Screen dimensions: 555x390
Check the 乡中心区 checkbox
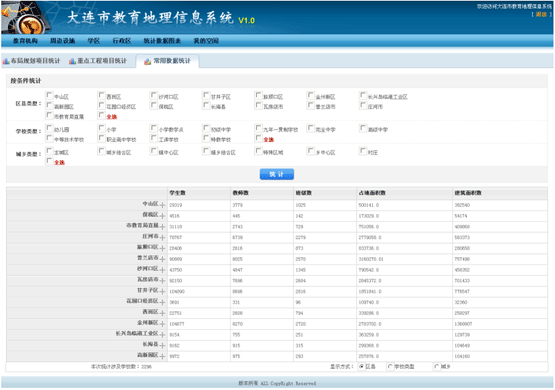[x=310, y=151]
